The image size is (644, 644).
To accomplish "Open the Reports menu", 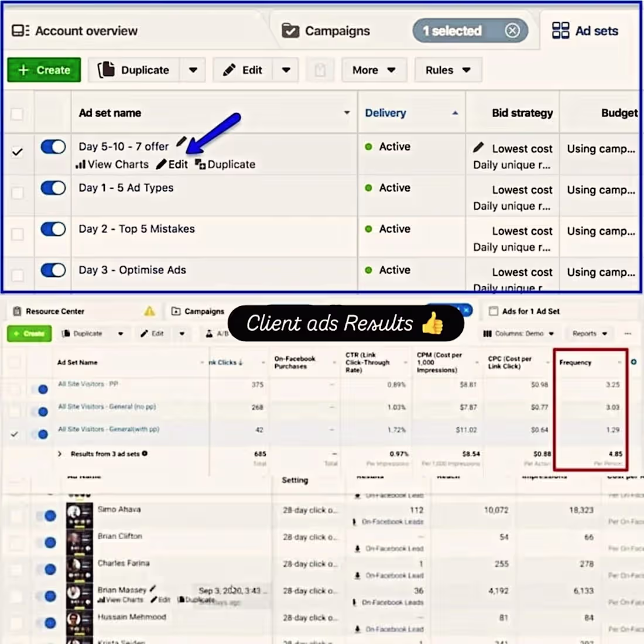I will pos(588,333).
